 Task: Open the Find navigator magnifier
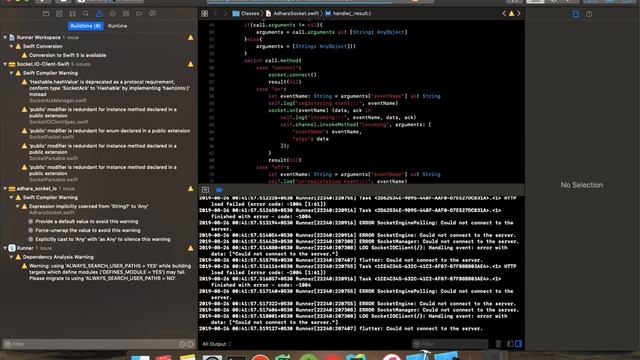86,13
